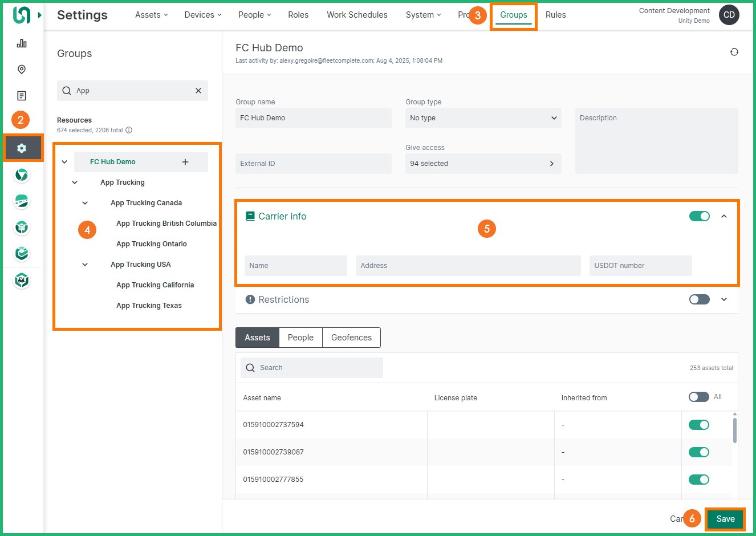This screenshot has width=756, height=536.
Task: Open Give access 94 selected link
Action: pos(483,164)
